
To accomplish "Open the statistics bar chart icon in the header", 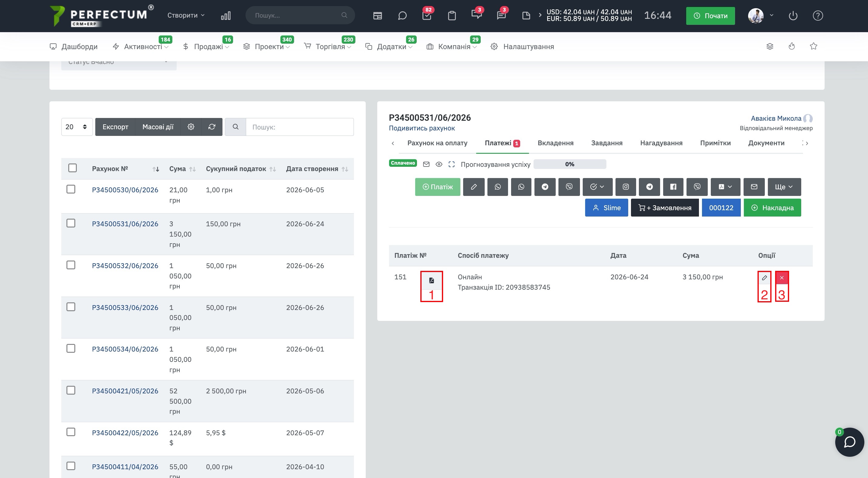I will click(x=226, y=15).
